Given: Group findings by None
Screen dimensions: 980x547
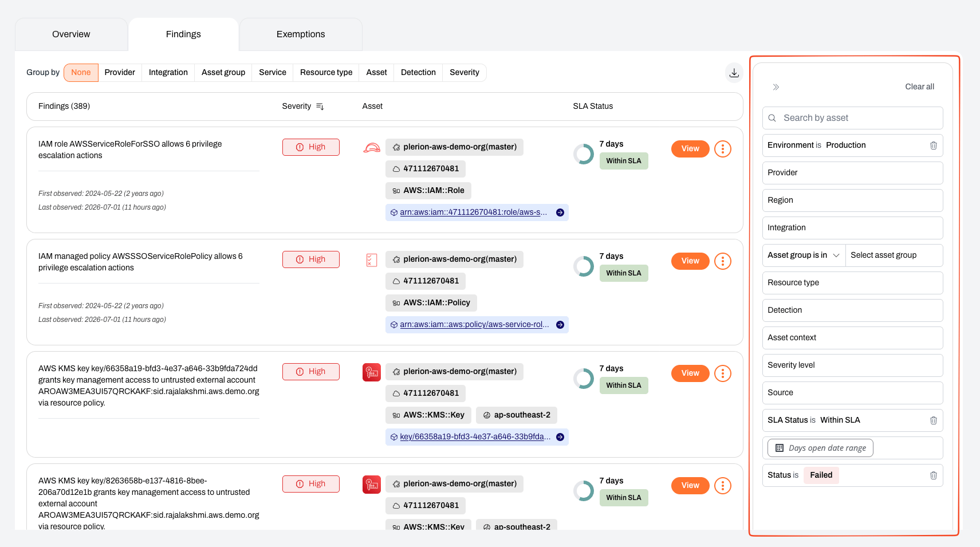Looking at the screenshot, I should [x=81, y=73].
